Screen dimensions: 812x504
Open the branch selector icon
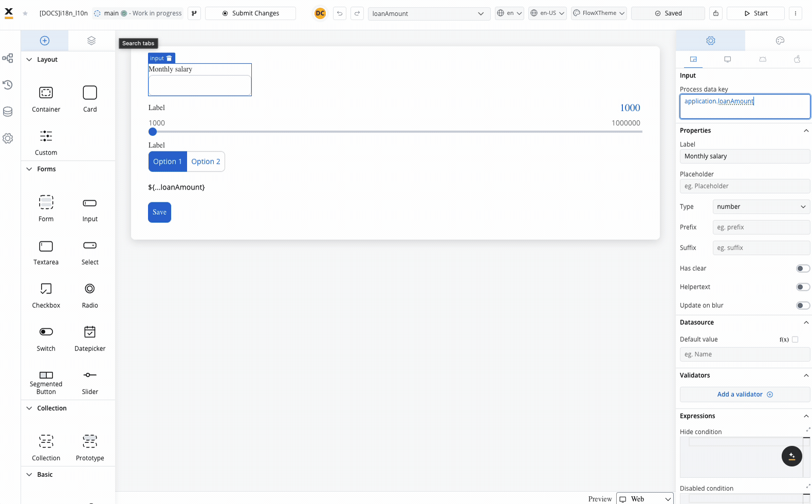pyautogui.click(x=194, y=13)
